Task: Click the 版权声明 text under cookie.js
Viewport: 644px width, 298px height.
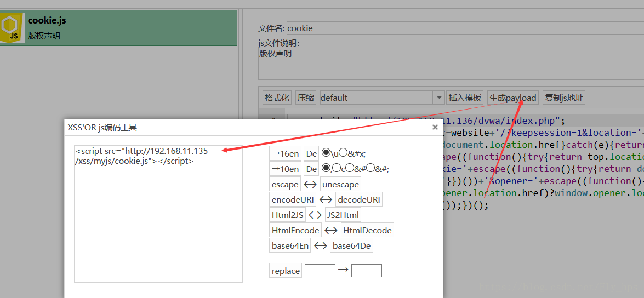Action: coord(44,36)
